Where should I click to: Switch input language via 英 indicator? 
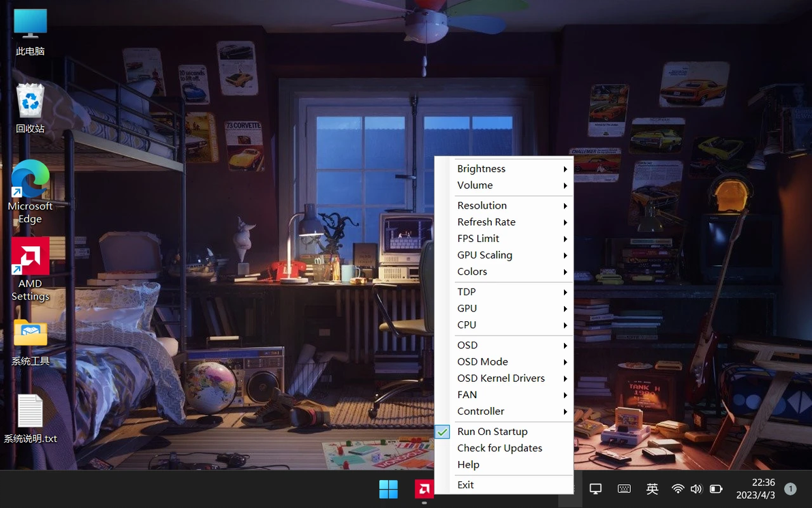tap(653, 489)
